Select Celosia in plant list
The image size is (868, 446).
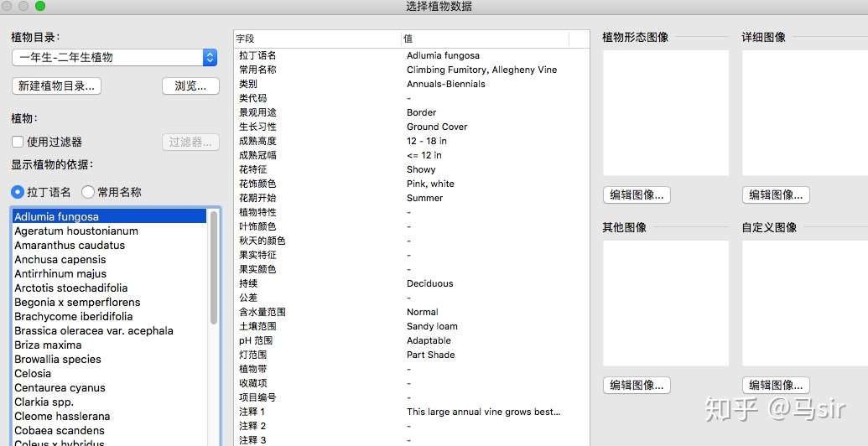pyautogui.click(x=110, y=374)
